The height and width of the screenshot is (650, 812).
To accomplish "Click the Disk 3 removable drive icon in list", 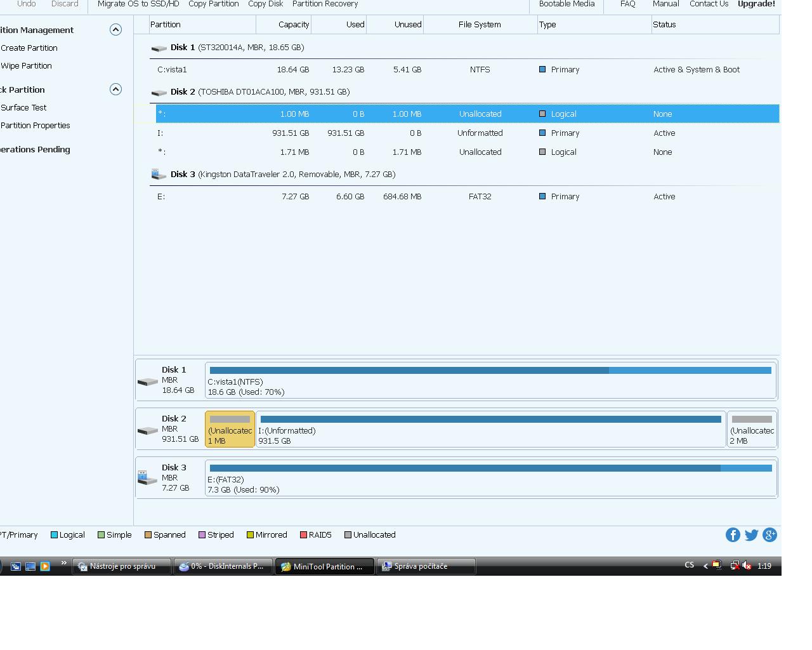I will 159,175.
